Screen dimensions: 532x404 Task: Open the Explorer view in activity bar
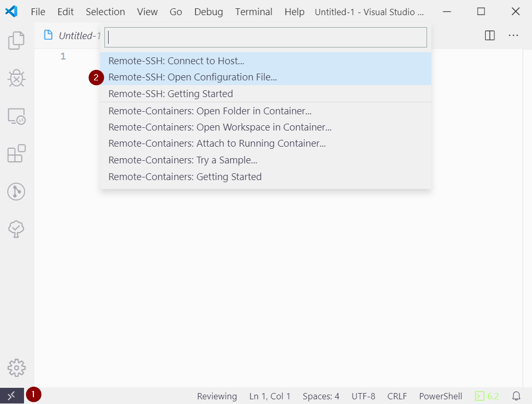click(16, 40)
